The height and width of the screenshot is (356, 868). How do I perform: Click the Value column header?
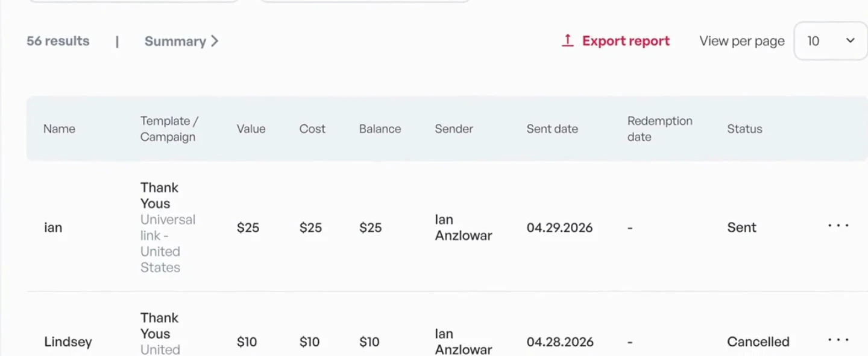click(251, 129)
